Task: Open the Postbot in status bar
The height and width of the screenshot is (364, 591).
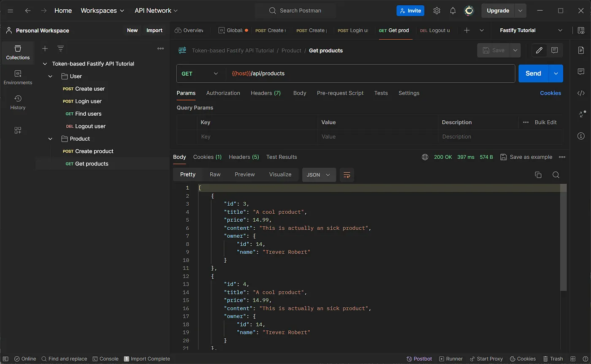Action: 419,359
